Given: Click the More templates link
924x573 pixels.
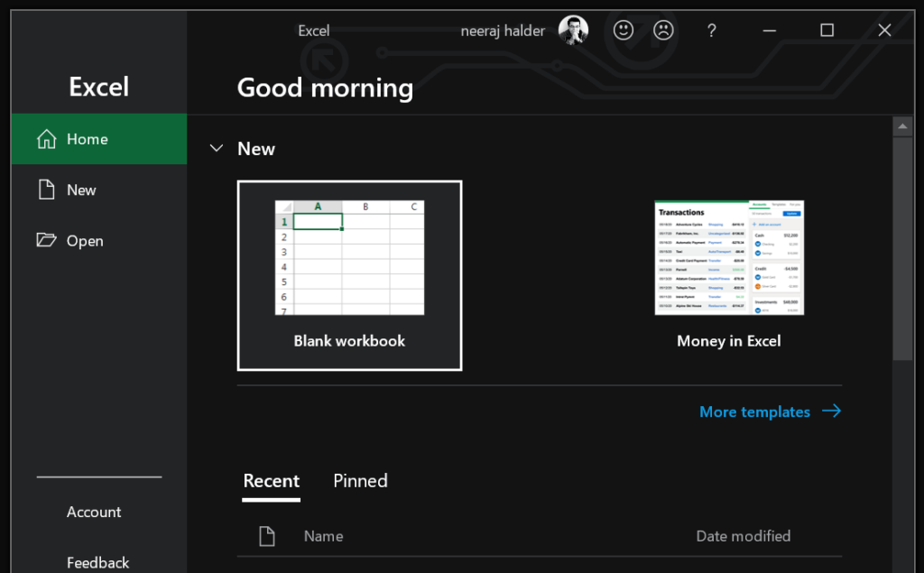Looking at the screenshot, I should 771,411.
